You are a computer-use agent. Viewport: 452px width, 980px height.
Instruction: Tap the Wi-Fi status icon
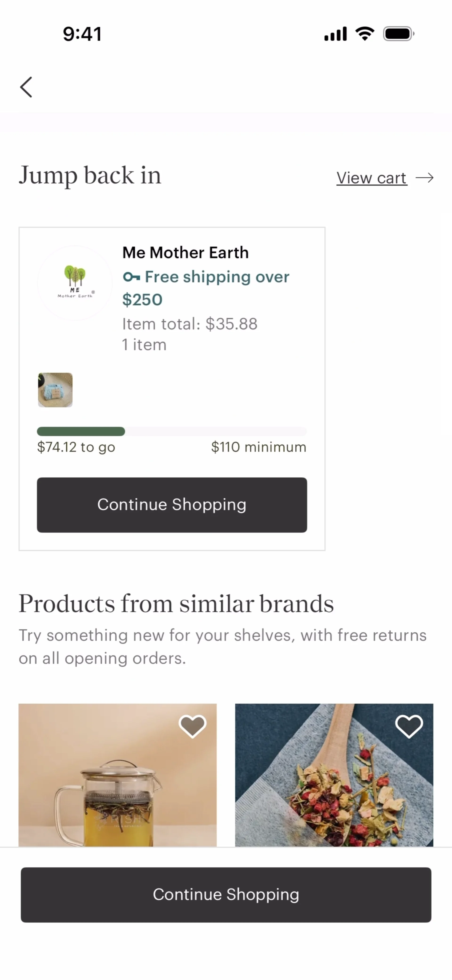pos(365,34)
